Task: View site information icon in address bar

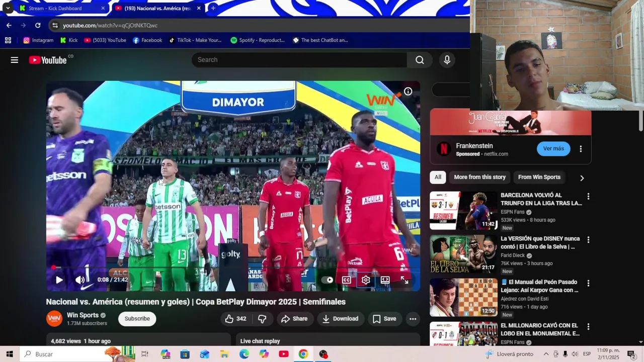Action: coord(55,25)
